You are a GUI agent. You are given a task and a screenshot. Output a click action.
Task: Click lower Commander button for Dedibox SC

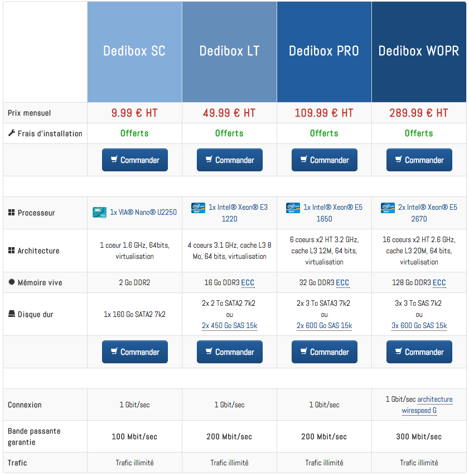click(135, 352)
